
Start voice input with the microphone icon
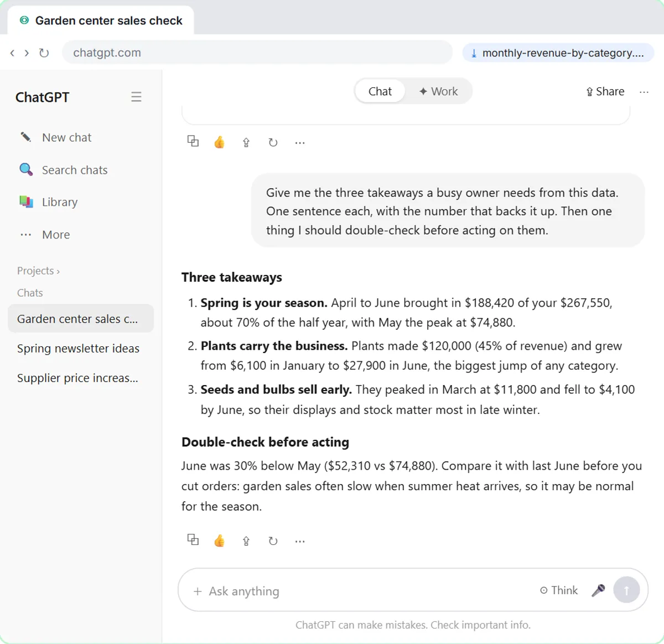598,590
